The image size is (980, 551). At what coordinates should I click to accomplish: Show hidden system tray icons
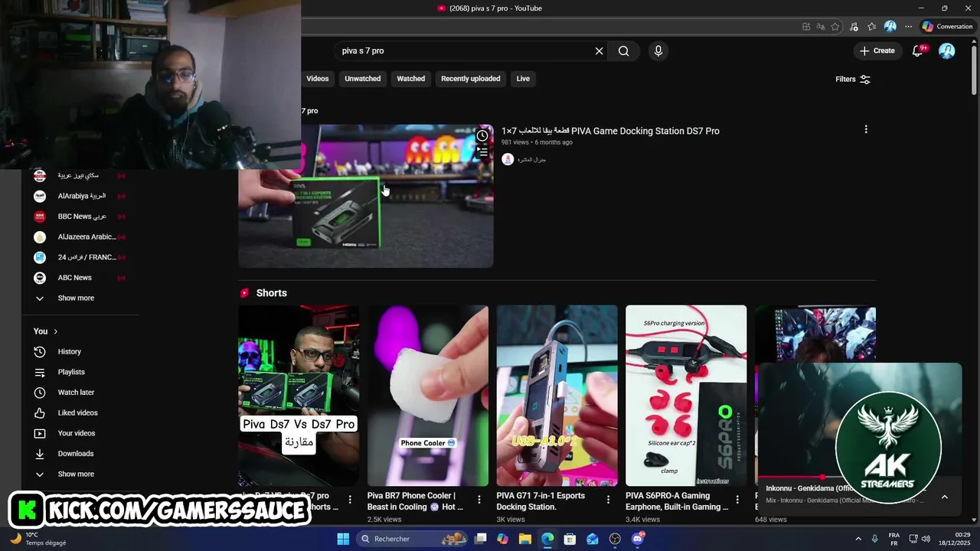pyautogui.click(x=857, y=539)
